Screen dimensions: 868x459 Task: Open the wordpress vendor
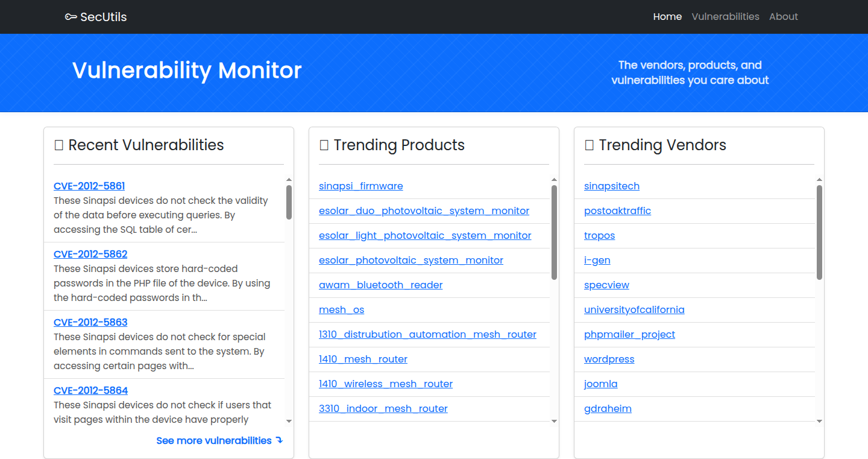point(609,359)
